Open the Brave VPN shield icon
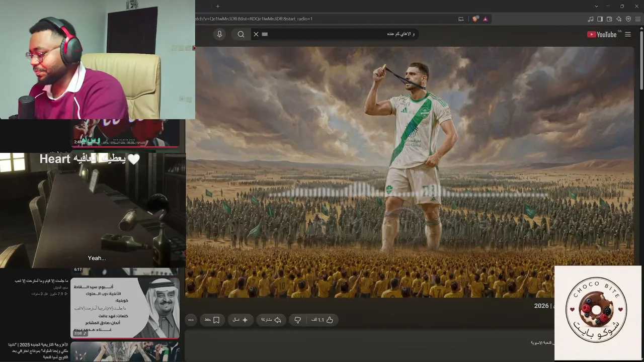 (628, 19)
